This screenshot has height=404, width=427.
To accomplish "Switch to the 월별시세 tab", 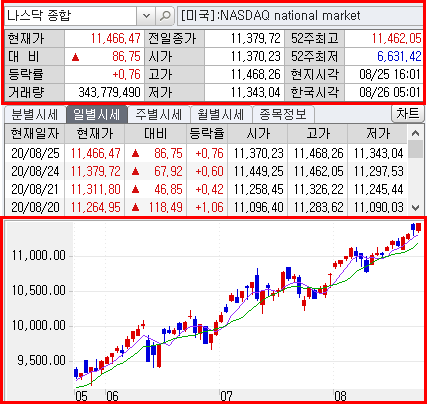I will 220,115.
